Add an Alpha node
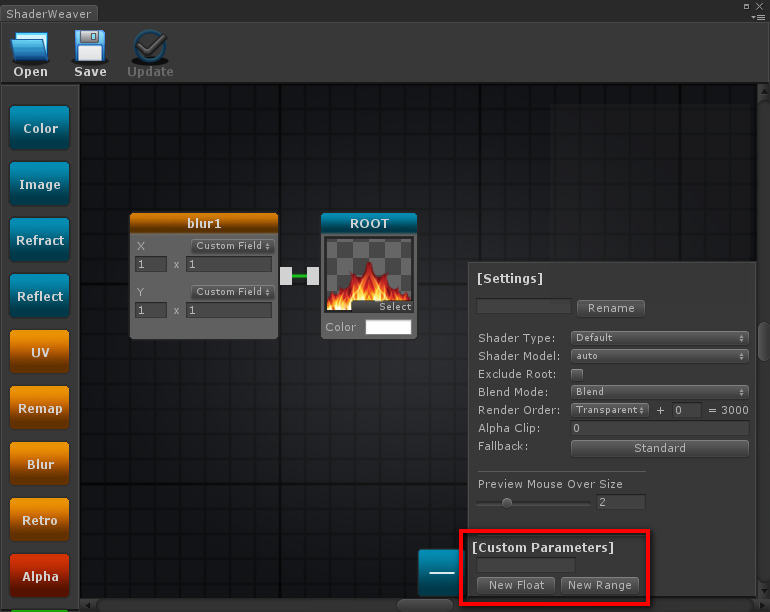The width and height of the screenshot is (770, 612). (x=40, y=576)
